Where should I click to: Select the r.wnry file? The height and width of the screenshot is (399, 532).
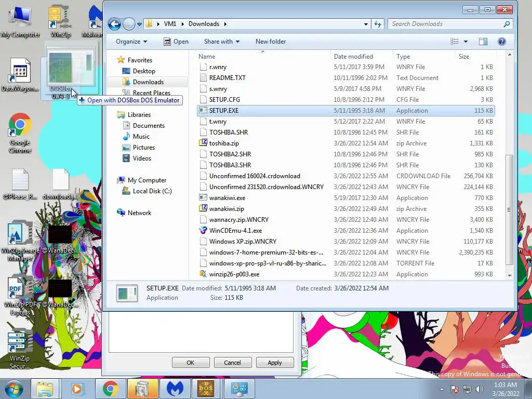coord(345,67)
